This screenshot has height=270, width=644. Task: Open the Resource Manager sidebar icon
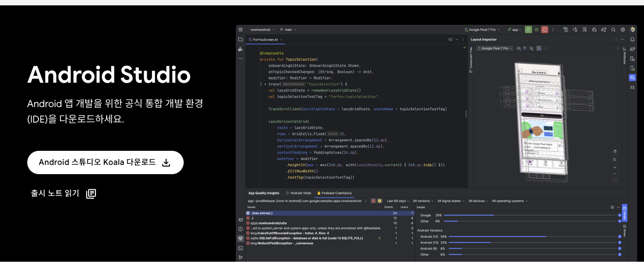pos(241,49)
